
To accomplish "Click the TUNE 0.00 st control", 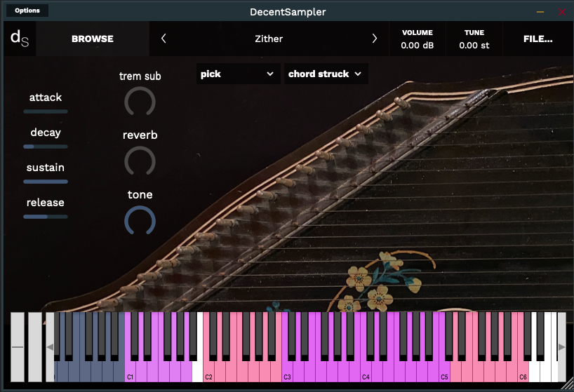I will pos(474,39).
